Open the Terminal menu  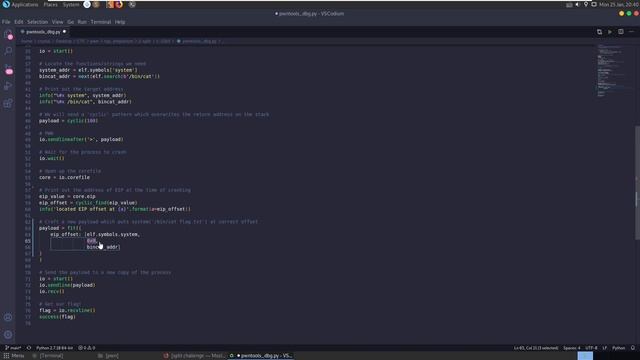pos(101,22)
